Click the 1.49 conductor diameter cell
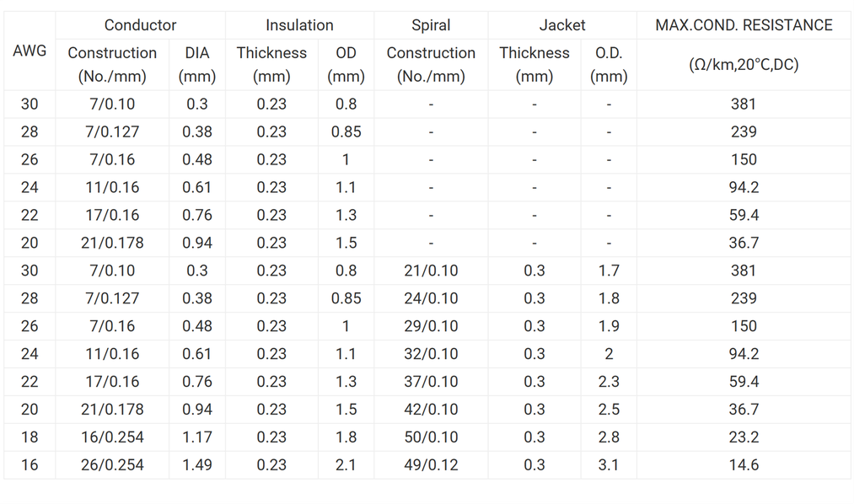The height and width of the screenshot is (504, 854). pyautogui.click(x=197, y=464)
